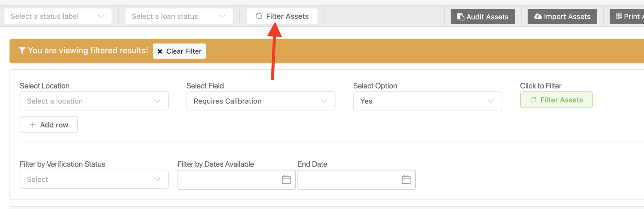644x209 pixels.
Task: Click the Audit Assets button
Action: click(483, 17)
